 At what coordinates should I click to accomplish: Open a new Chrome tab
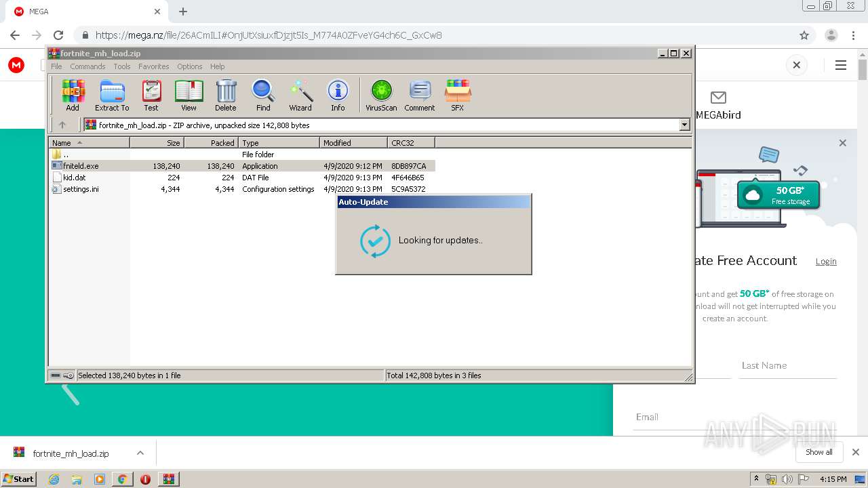coord(183,12)
